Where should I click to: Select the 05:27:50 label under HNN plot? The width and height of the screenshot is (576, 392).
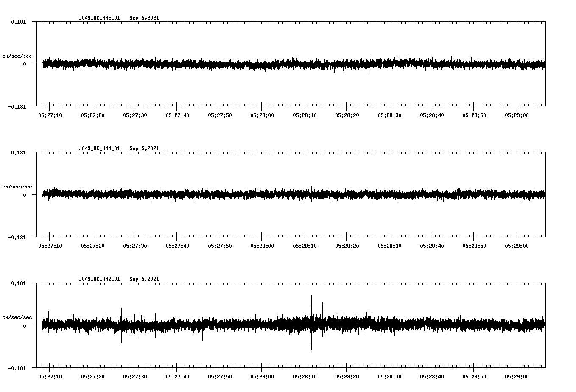pyautogui.click(x=220, y=246)
